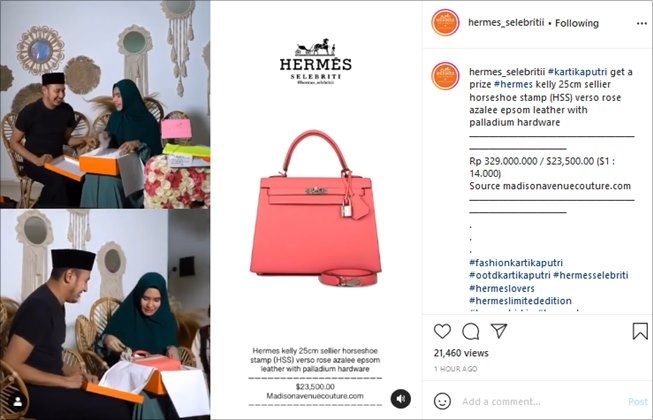Open the #kartikaputri hashtag

tap(577, 72)
